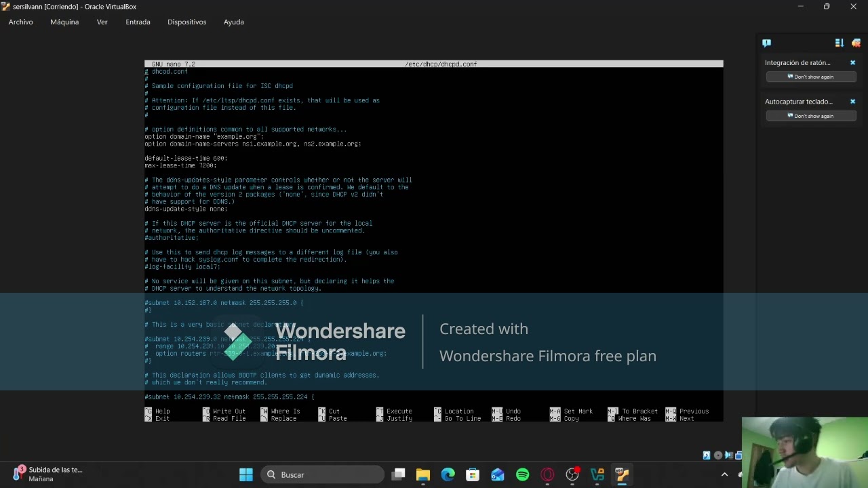Click the Autocapturar teclado notification text

coord(799,102)
